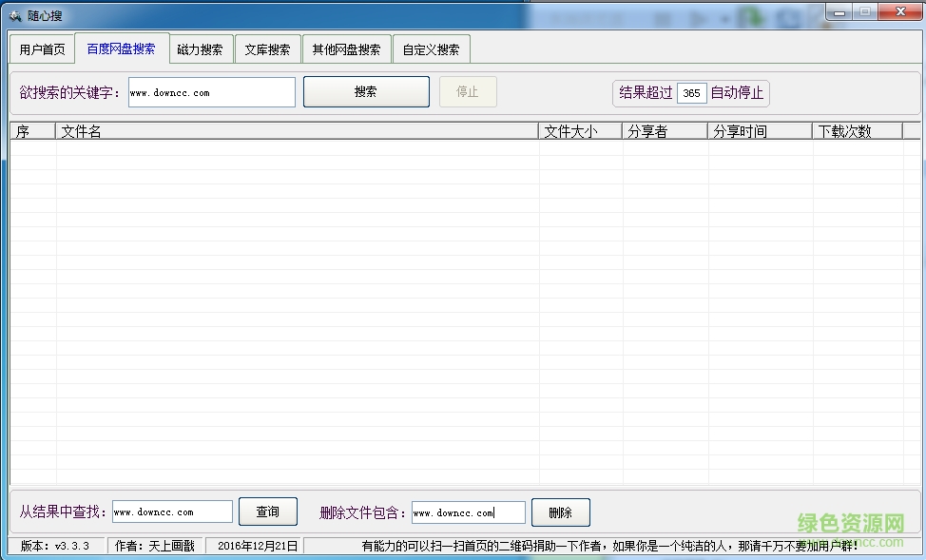
Task: Click the 删除 button at bottom
Action: (x=560, y=511)
